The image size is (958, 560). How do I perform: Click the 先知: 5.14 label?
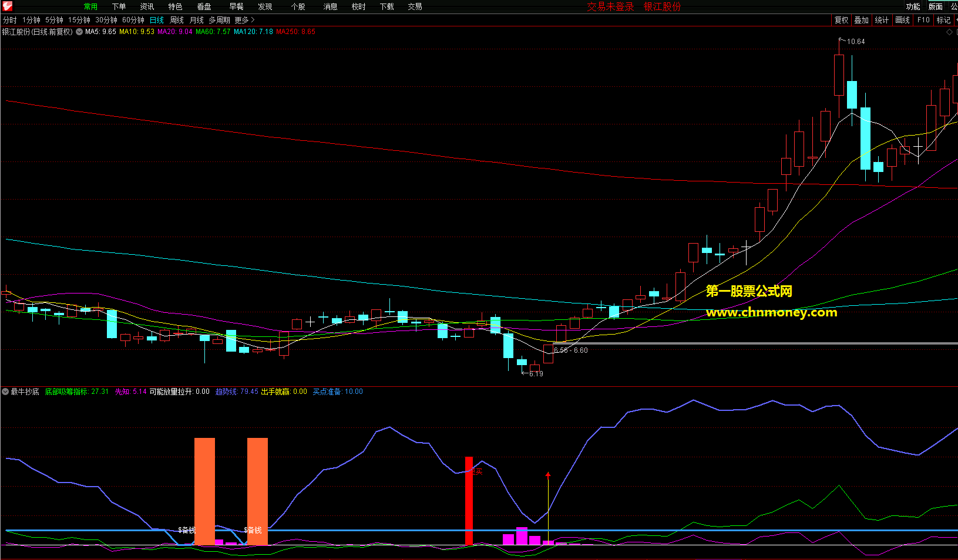pyautogui.click(x=130, y=392)
